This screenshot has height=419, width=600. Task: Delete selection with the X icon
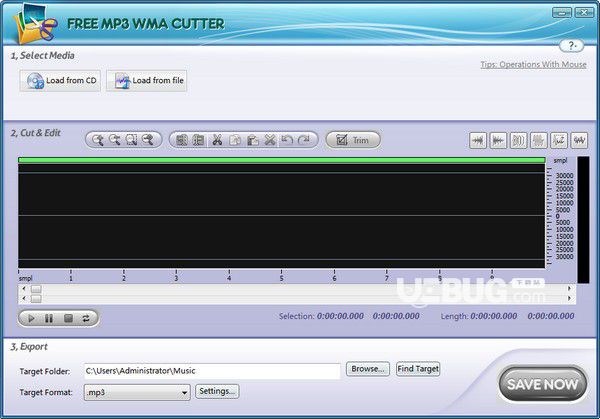[270, 140]
